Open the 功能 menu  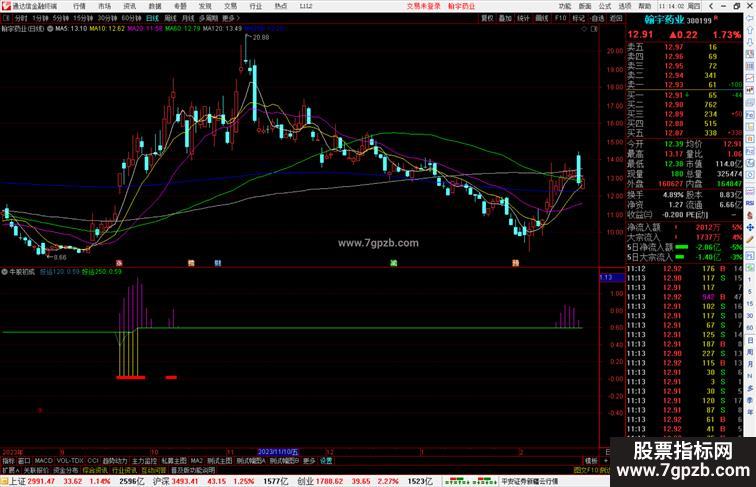[565, 6]
